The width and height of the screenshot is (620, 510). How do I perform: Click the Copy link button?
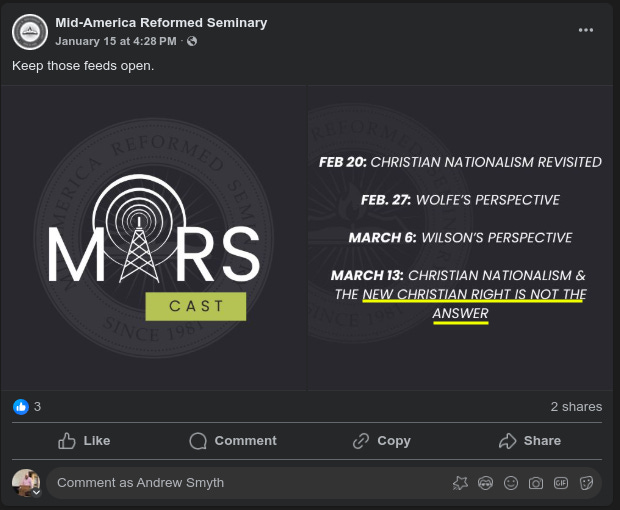[x=382, y=441]
